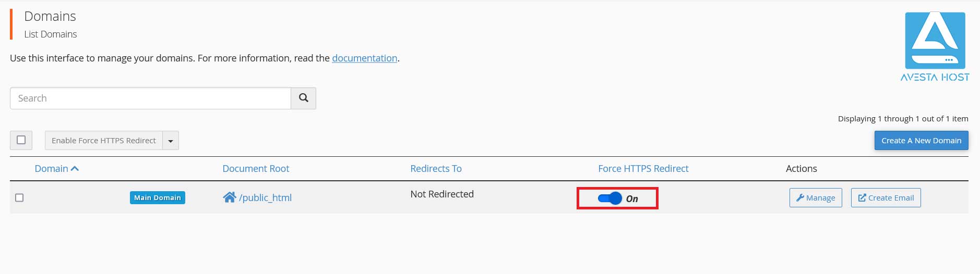Focus the domain Search input field

pyautogui.click(x=150, y=98)
